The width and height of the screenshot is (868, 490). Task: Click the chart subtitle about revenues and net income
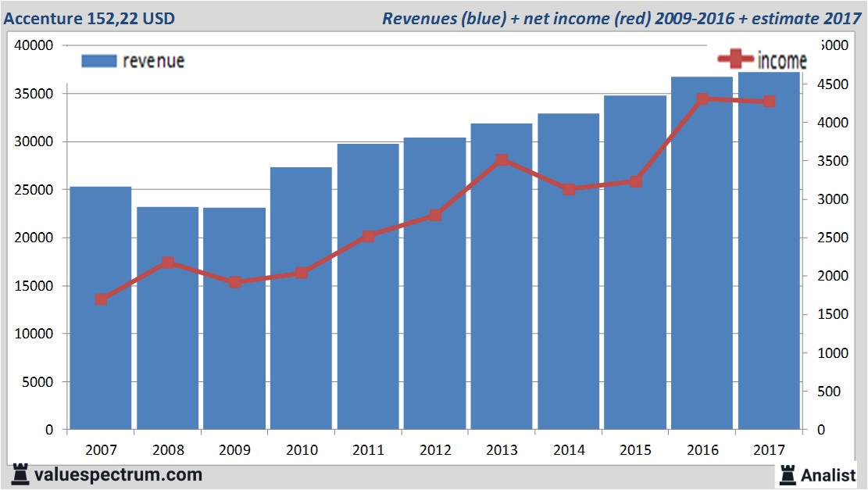pos(621,18)
